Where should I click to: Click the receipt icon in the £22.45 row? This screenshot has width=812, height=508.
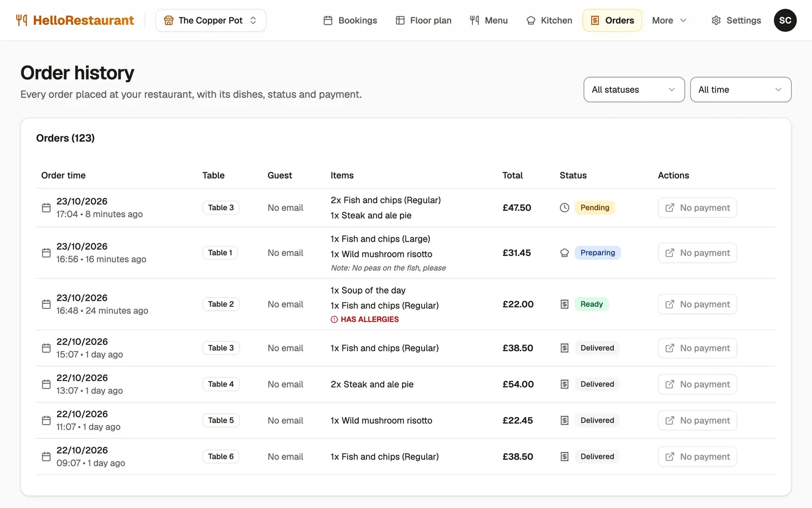point(564,421)
